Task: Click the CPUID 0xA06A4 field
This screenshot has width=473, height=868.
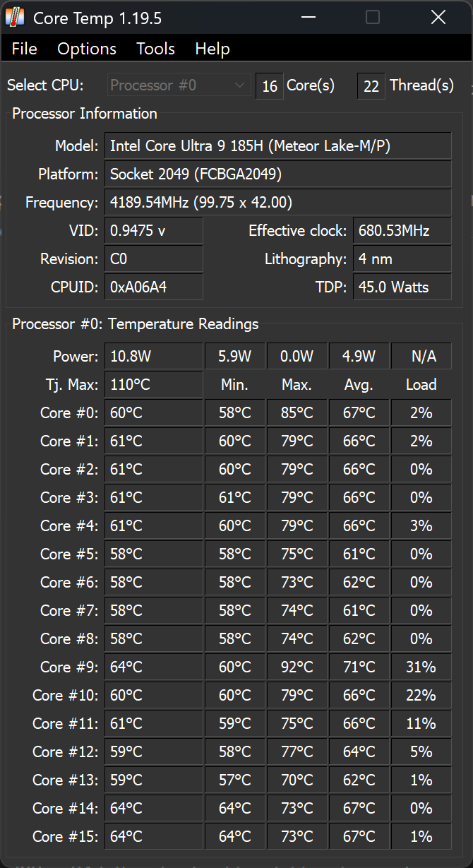Action: (x=153, y=287)
